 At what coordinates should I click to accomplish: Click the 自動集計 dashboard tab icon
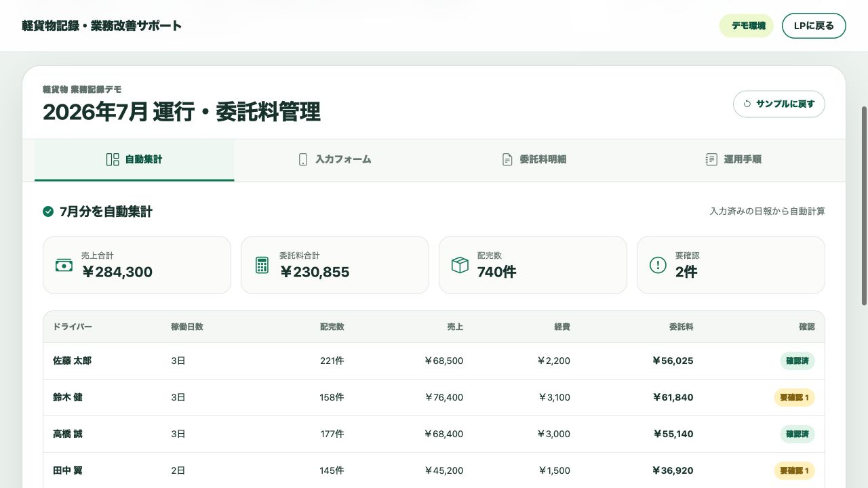(113, 159)
